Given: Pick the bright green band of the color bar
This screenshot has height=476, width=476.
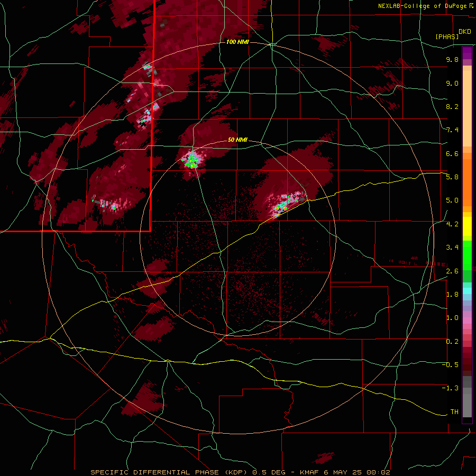Looking at the screenshot, I should tap(467, 255).
